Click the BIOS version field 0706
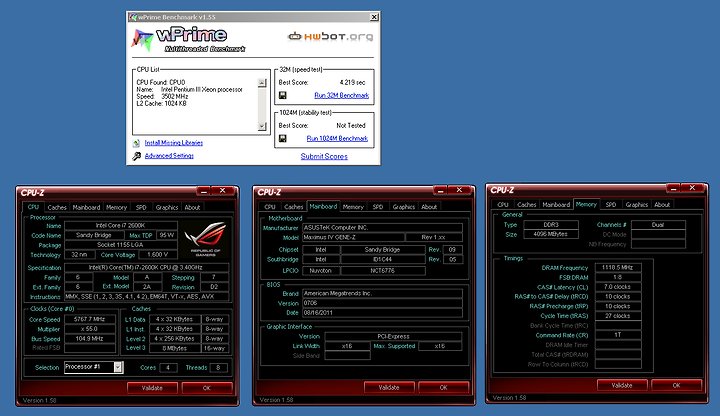The image size is (720, 416). [x=382, y=303]
